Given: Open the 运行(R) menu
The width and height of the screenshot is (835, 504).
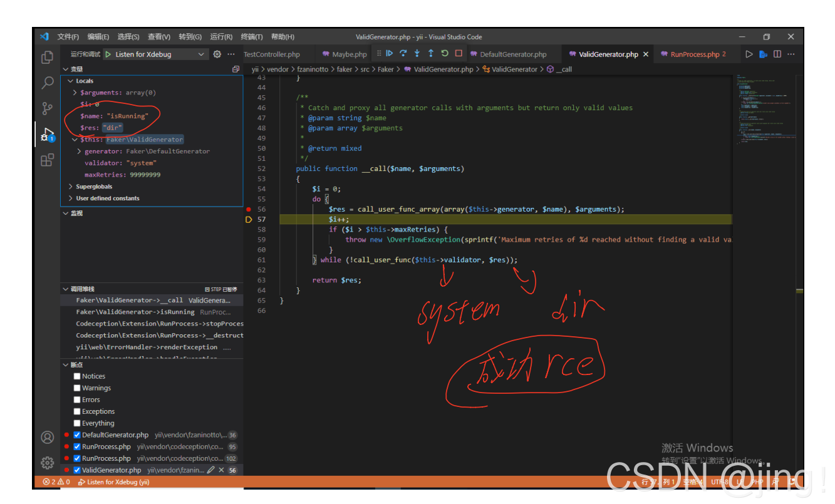Looking at the screenshot, I should coord(221,37).
